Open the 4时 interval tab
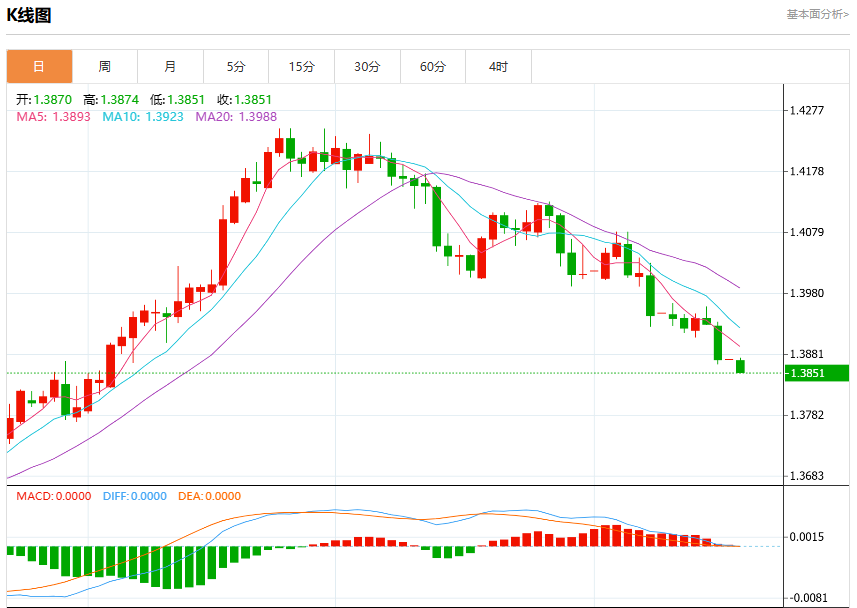The image size is (857, 608). pos(498,67)
